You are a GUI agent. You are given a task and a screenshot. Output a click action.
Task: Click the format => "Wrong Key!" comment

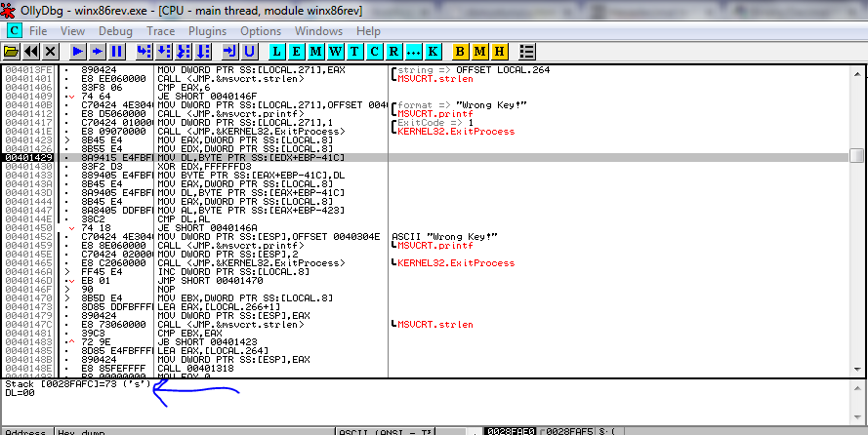click(x=462, y=105)
